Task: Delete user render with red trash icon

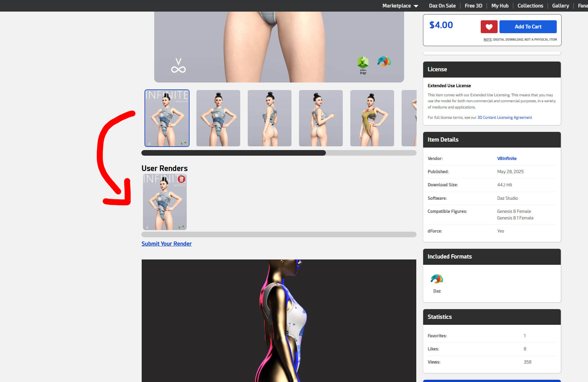Action: (181, 179)
